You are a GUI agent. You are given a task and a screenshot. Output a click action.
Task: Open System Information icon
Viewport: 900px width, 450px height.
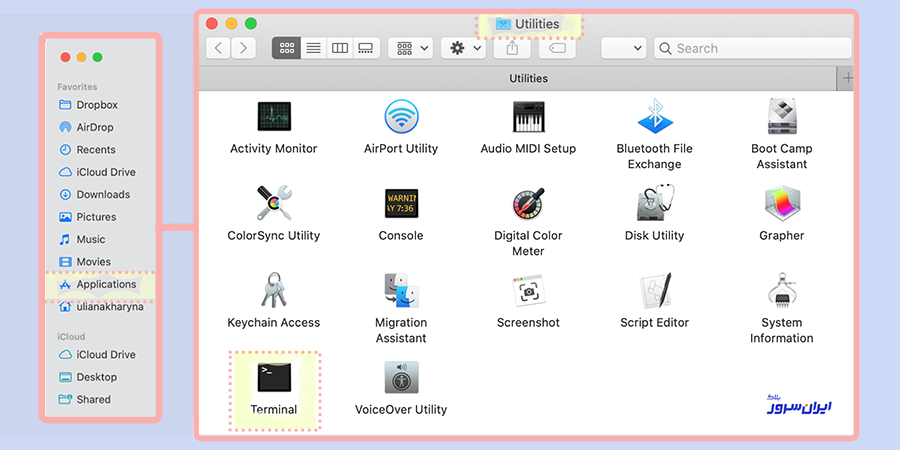(781, 290)
